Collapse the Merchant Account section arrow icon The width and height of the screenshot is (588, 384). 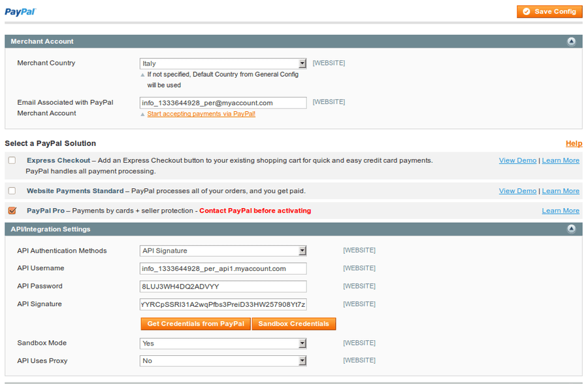(x=571, y=41)
